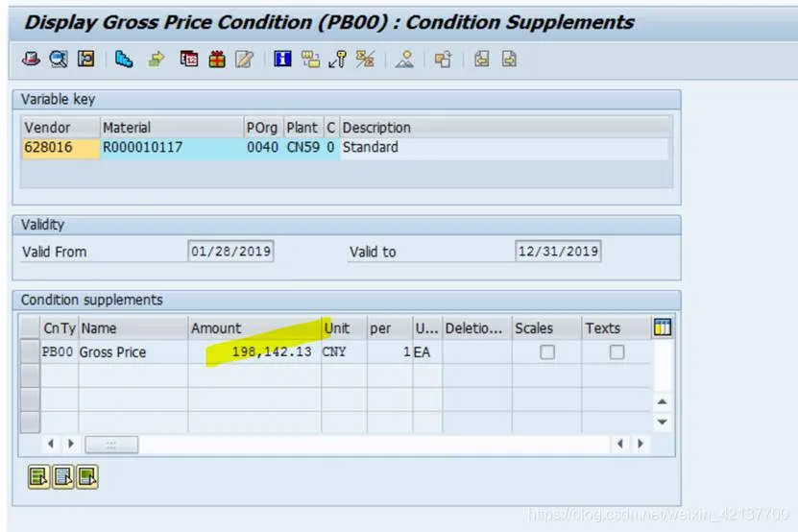Image resolution: width=798 pixels, height=532 pixels.
Task: Click the Amount column header
Action: 254,328
